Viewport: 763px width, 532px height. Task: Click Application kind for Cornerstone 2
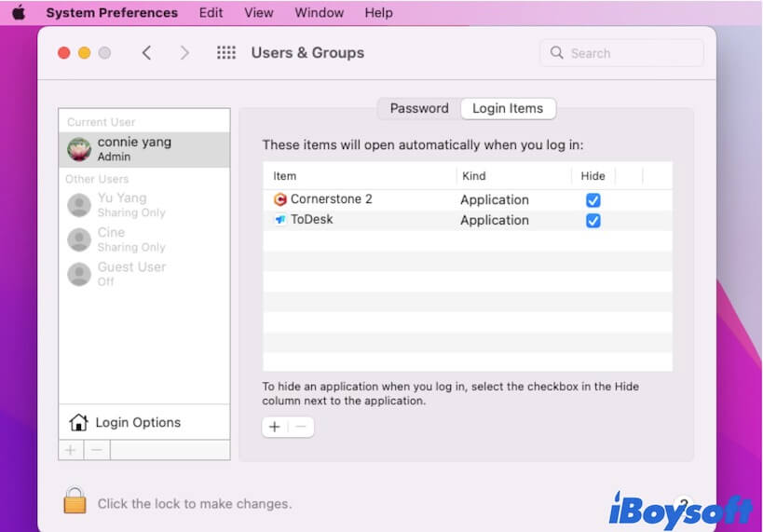pyautogui.click(x=495, y=199)
